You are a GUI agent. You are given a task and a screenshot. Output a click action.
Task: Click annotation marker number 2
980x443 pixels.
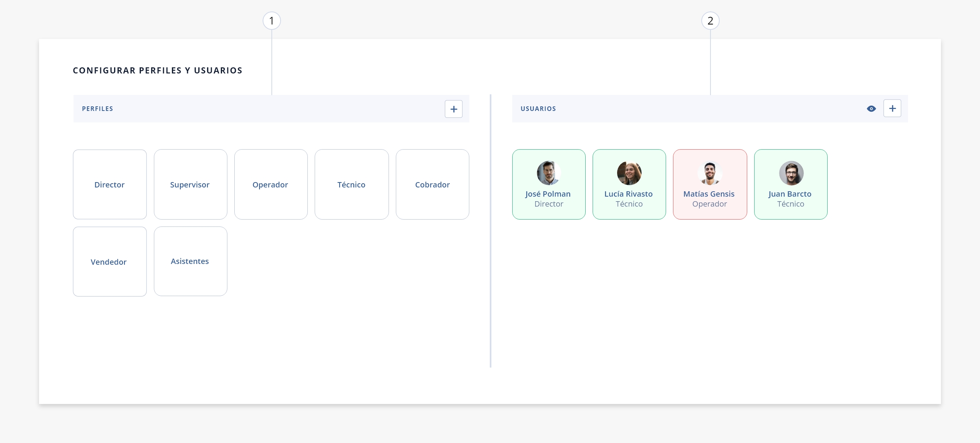click(x=710, y=21)
